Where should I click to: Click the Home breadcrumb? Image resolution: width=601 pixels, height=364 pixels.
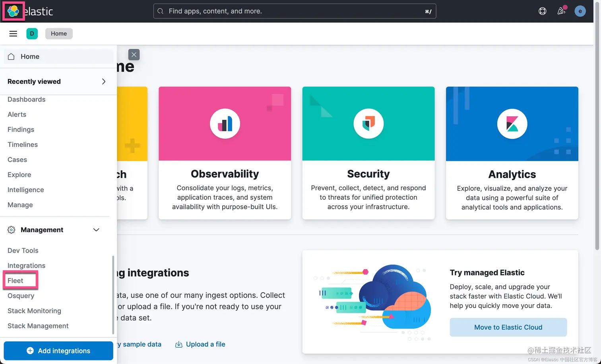coord(59,34)
